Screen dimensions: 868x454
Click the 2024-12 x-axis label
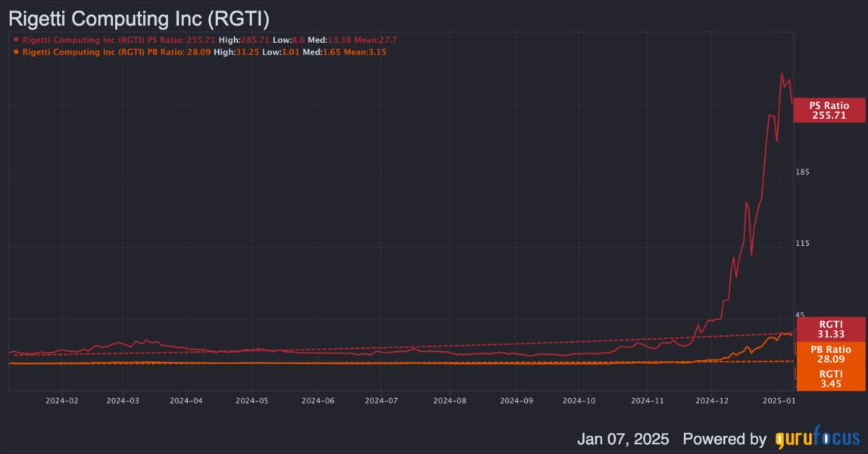[712, 400]
